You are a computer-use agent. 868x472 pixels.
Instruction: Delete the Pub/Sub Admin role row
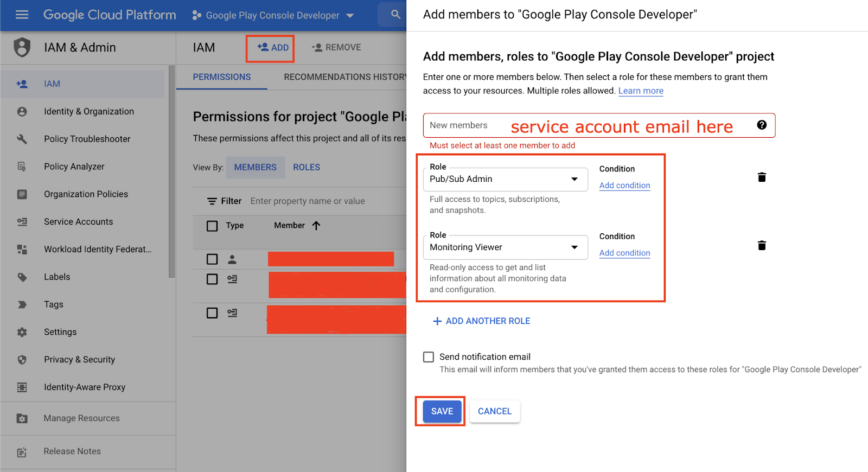pyautogui.click(x=762, y=177)
